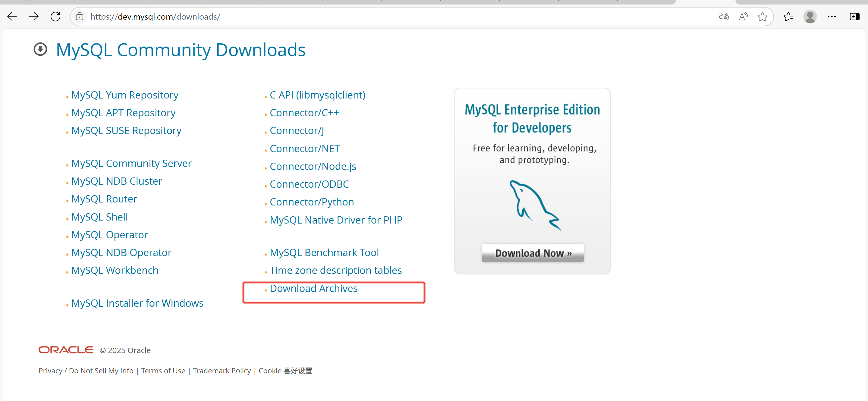
Task: Click Download Now button in Enterprise banner
Action: pos(533,253)
